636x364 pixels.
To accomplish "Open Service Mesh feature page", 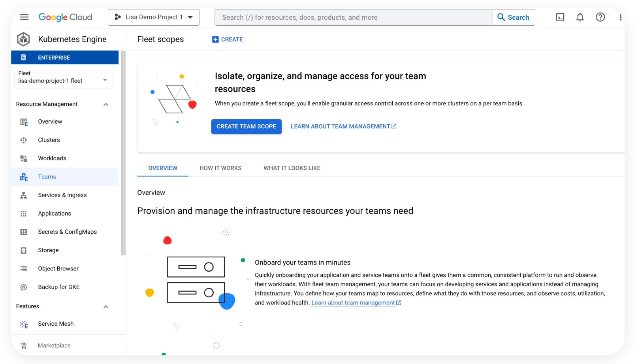I will [65, 324].
